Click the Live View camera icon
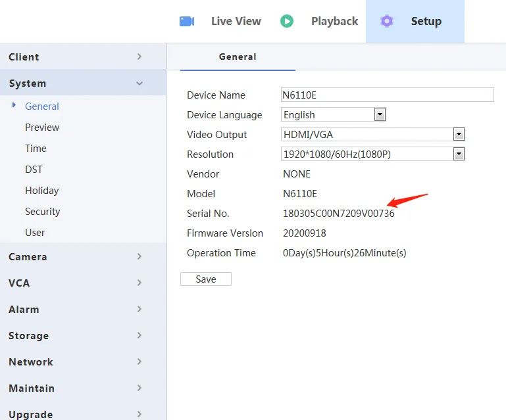The width and height of the screenshot is (506, 420). (187, 21)
